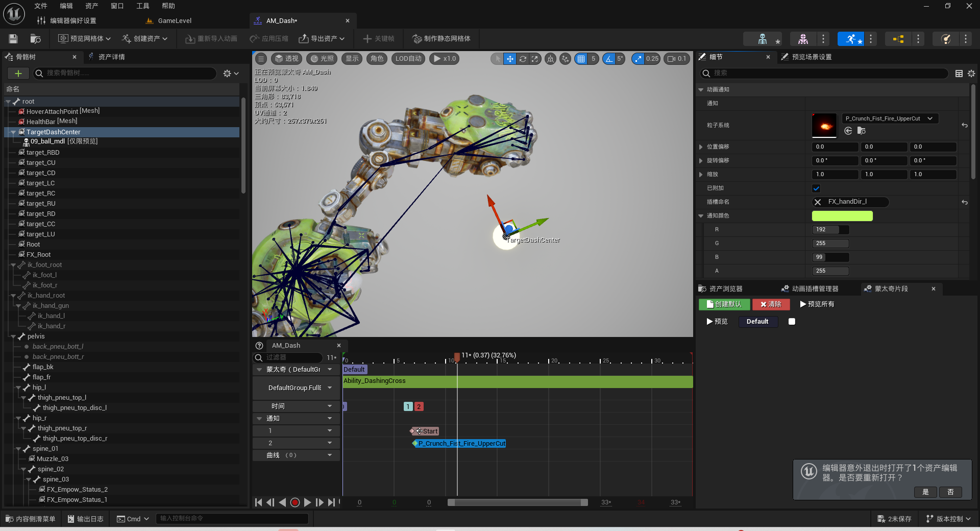
Task: Reset particle system to default value
Action: pos(965,125)
